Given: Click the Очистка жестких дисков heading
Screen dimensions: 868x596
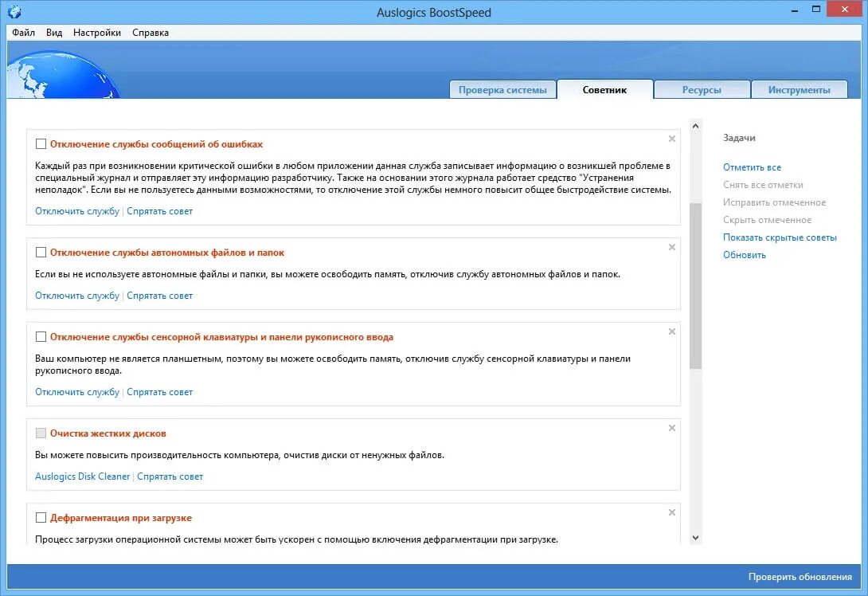Looking at the screenshot, I should tap(108, 433).
